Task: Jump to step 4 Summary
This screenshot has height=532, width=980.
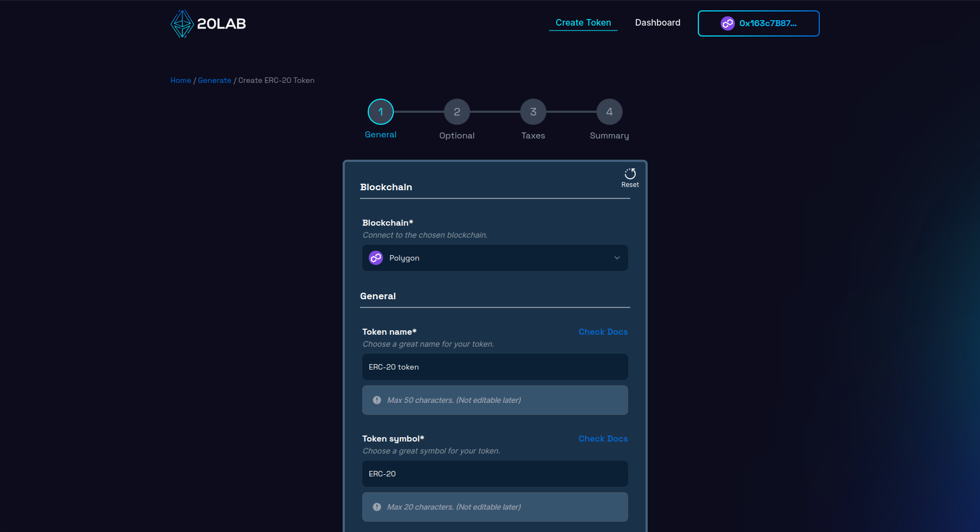Action: coord(610,112)
